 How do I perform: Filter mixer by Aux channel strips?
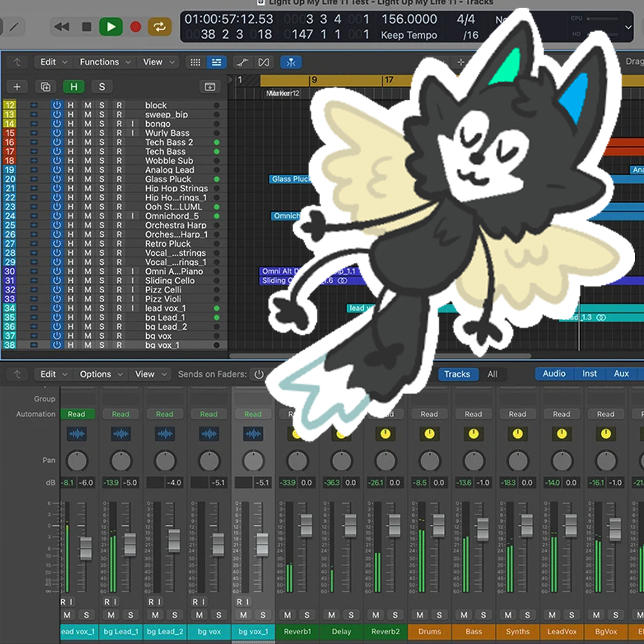[621, 374]
